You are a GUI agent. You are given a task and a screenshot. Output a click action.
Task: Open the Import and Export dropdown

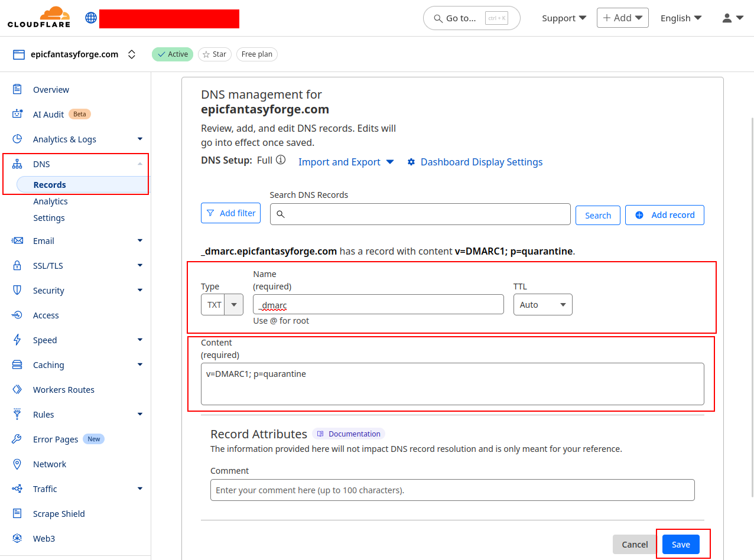click(346, 162)
